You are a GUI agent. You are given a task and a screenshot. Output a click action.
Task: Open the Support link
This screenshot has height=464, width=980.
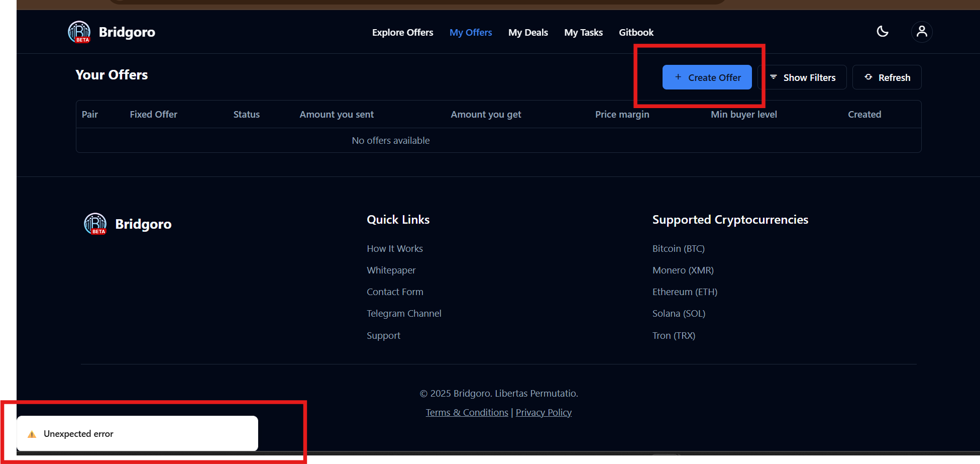pos(383,336)
